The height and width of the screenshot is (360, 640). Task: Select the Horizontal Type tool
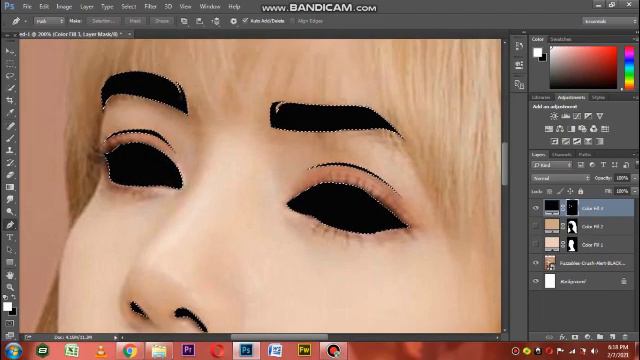[x=10, y=237]
